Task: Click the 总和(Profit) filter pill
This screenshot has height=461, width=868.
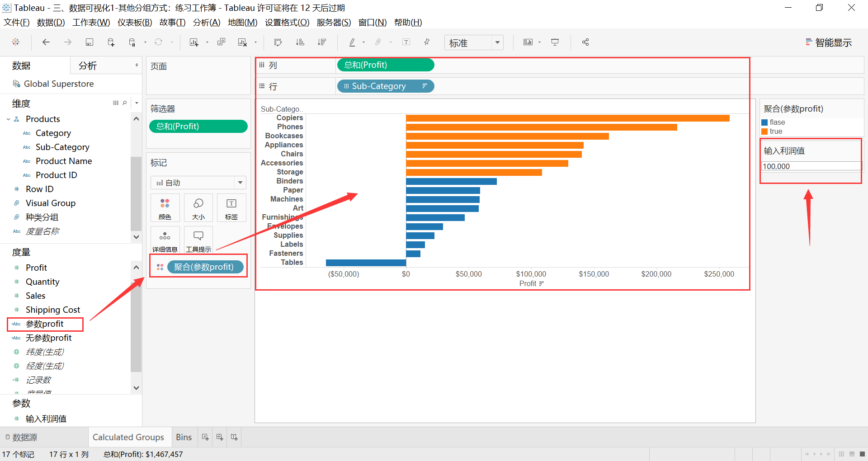Action: [198, 126]
